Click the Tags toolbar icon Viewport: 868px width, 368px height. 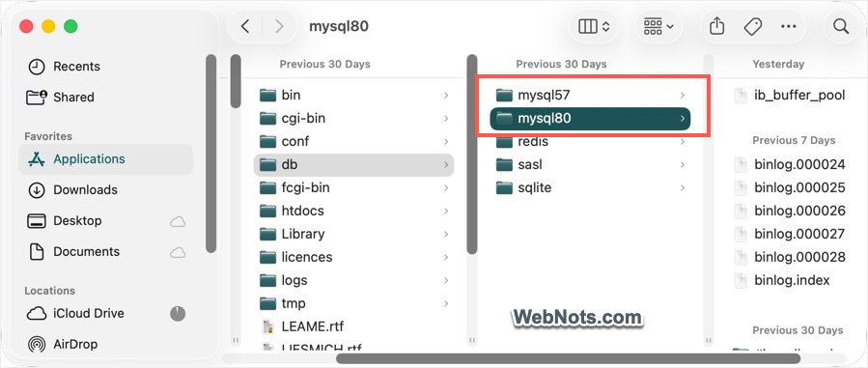[752, 26]
